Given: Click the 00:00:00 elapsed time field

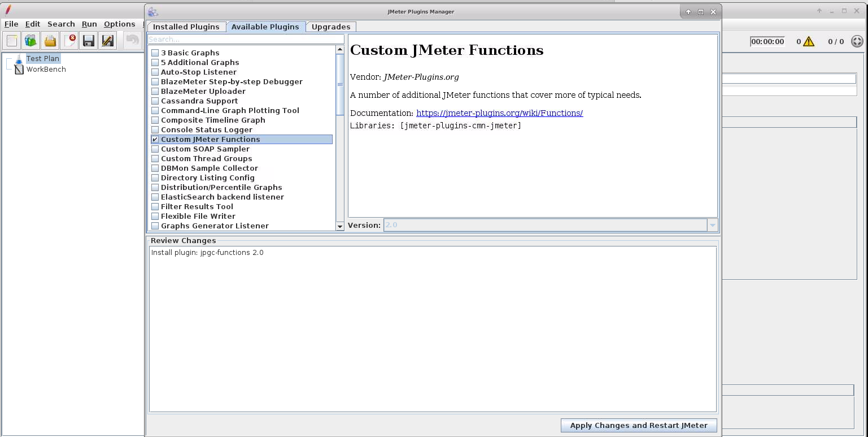Looking at the screenshot, I should tap(767, 41).
